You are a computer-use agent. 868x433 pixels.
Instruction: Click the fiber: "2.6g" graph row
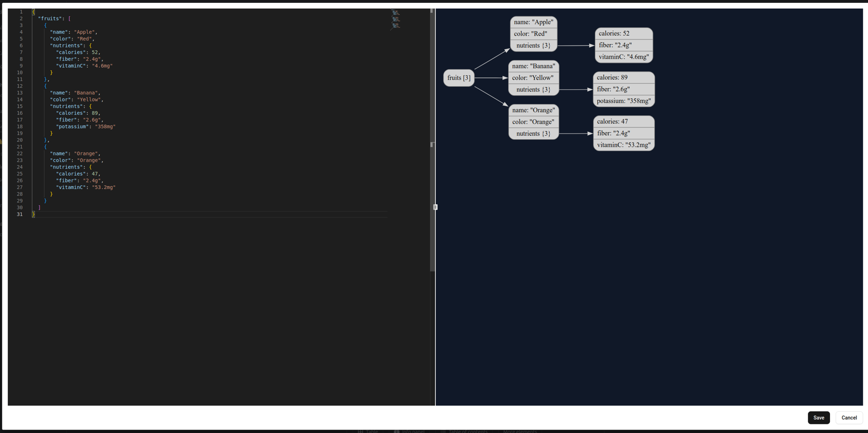point(624,89)
